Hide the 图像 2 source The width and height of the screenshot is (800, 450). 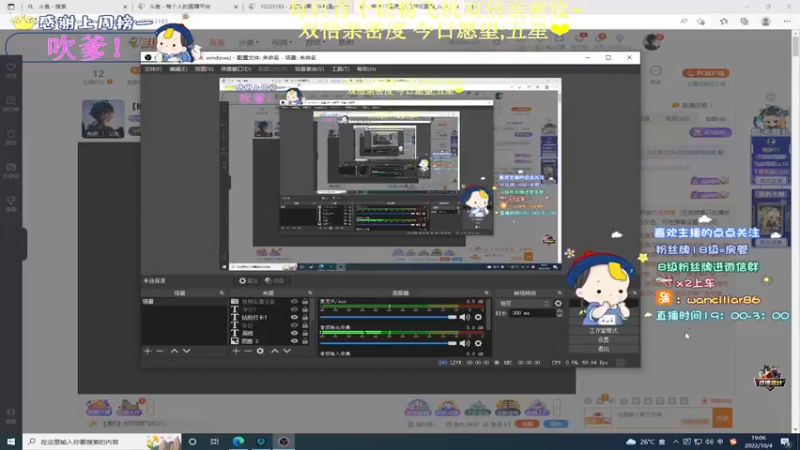[294, 341]
